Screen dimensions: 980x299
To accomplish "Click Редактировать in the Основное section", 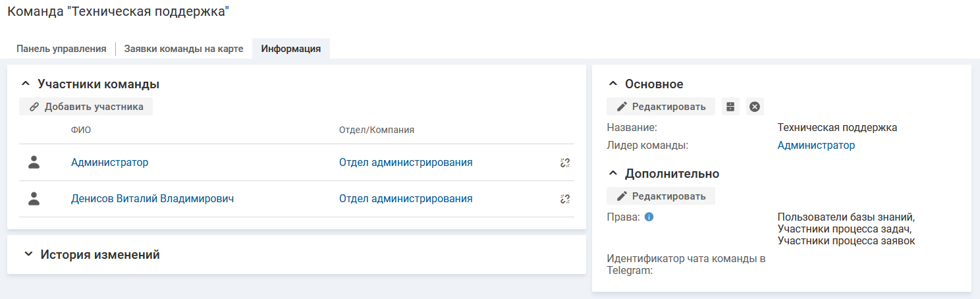I will pyautogui.click(x=661, y=107).
